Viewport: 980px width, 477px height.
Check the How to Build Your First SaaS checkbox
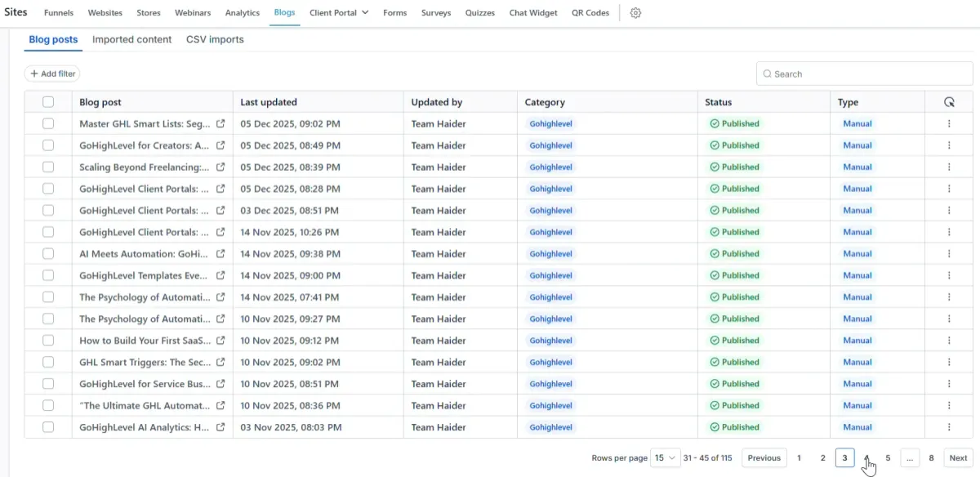(x=48, y=341)
